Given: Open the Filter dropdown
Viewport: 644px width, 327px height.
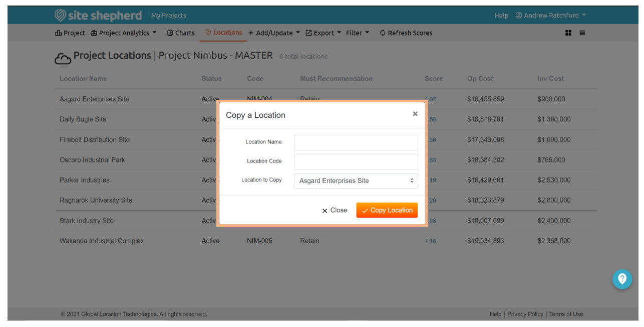Looking at the screenshot, I should coord(357,33).
